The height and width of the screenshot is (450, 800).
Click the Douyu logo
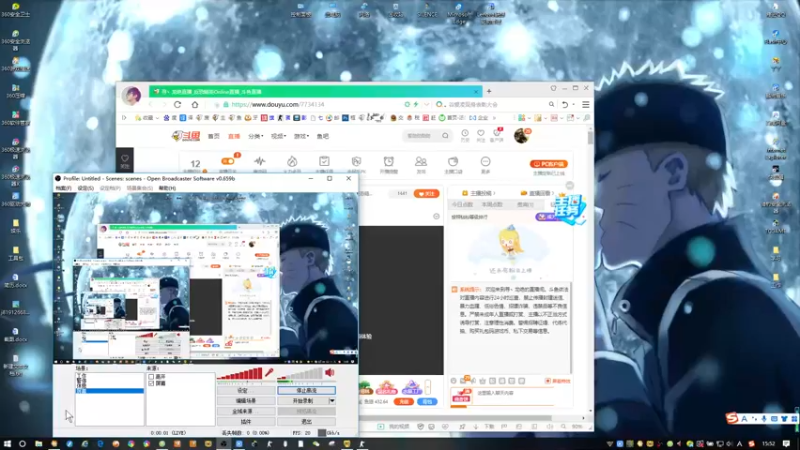pyautogui.click(x=186, y=136)
